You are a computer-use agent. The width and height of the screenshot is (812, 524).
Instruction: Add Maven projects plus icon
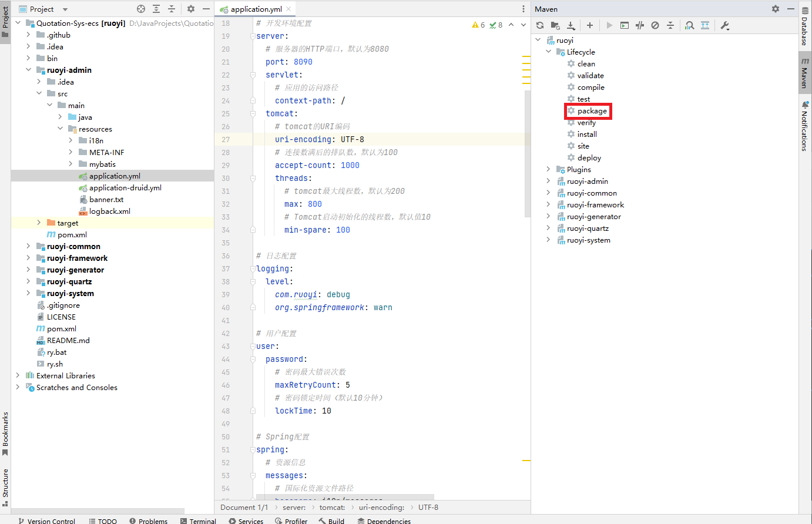pyautogui.click(x=590, y=25)
